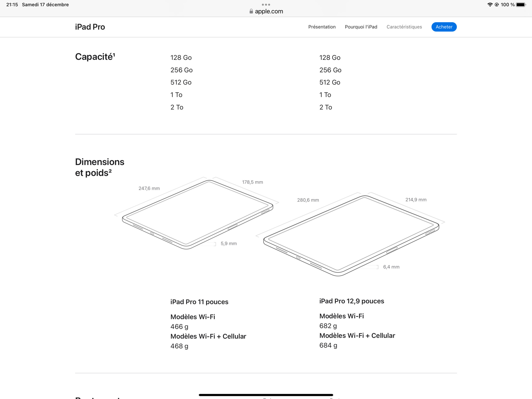Tap the battery icon in status bar
The height and width of the screenshot is (399, 532).
tap(521, 4)
